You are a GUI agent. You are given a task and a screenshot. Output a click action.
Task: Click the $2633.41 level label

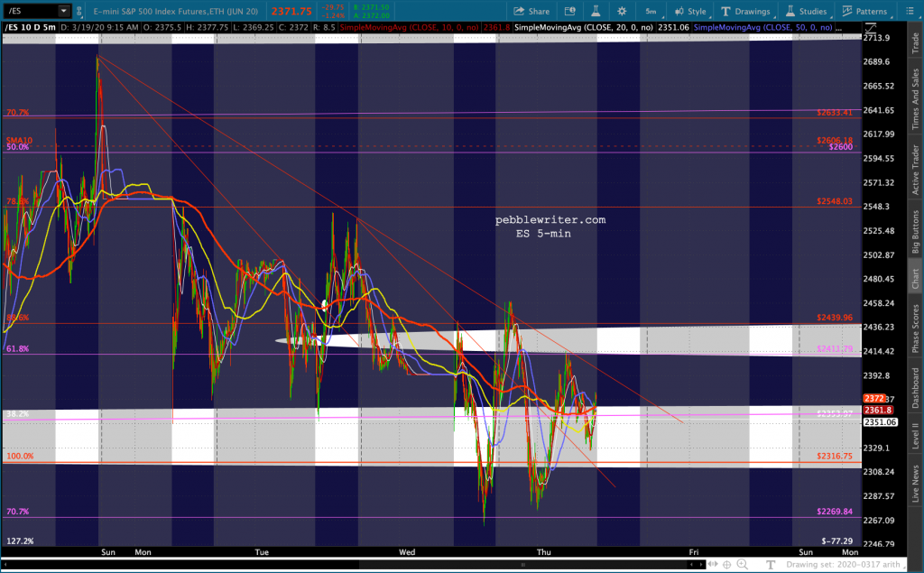point(835,113)
